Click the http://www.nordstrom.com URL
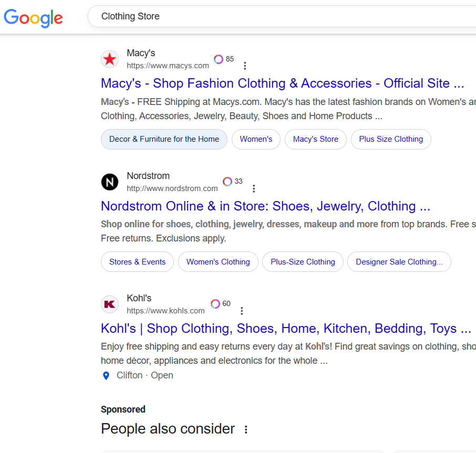Screen dimensions: 476x453 [172, 188]
